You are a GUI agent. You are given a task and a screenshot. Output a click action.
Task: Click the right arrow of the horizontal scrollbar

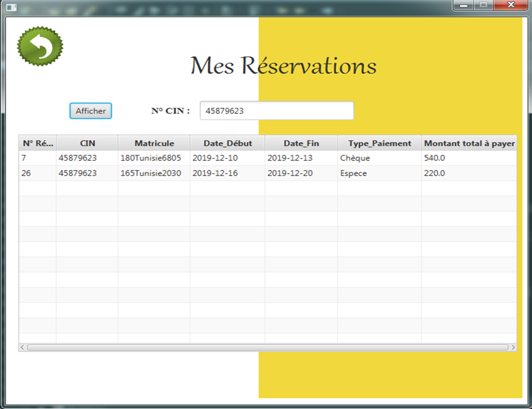(x=514, y=347)
